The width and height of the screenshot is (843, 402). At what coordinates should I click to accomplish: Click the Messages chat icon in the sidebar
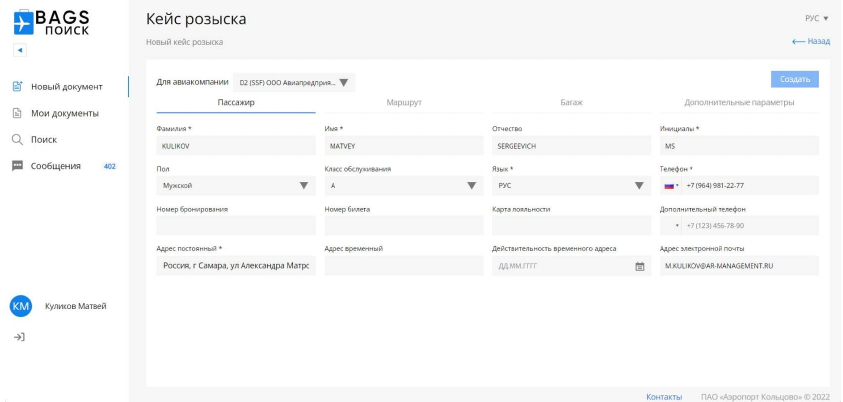pos(17,165)
